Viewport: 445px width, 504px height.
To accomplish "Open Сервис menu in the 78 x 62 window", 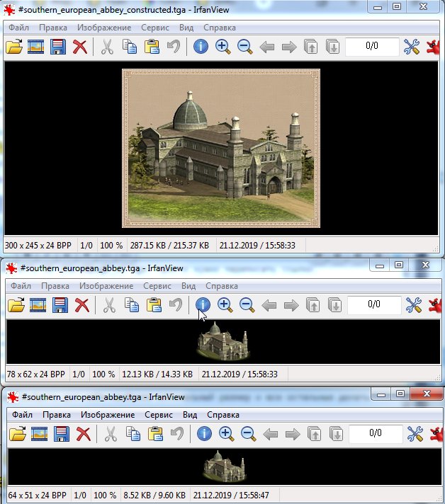I will (x=157, y=286).
